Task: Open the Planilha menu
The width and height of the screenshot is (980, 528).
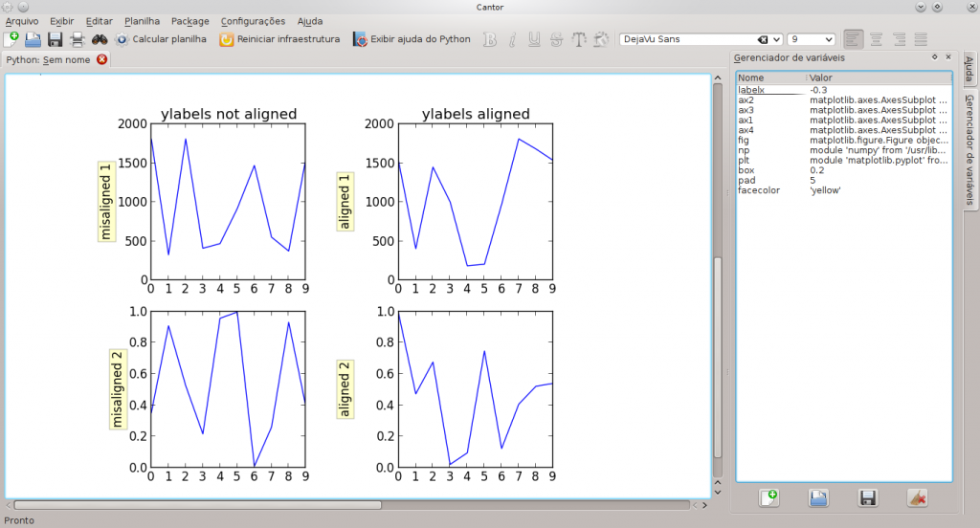Action: pos(142,21)
